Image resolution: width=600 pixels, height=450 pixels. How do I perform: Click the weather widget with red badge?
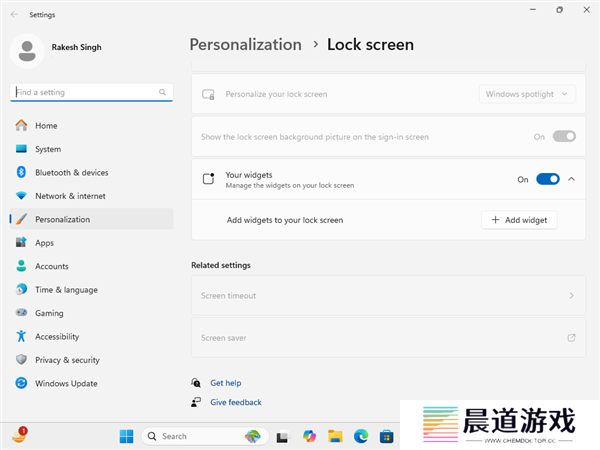[x=19, y=435]
